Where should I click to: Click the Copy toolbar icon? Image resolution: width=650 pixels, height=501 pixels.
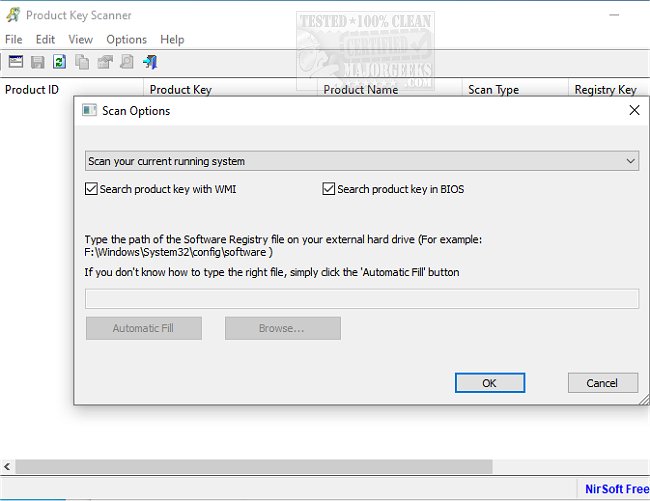click(x=81, y=62)
